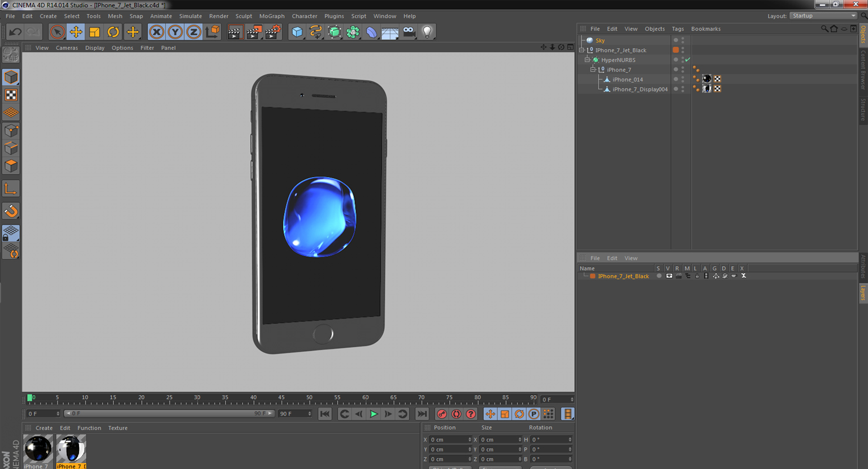Viewport: 868px width, 469px height.
Task: Open the MoGraph menu
Action: point(272,16)
